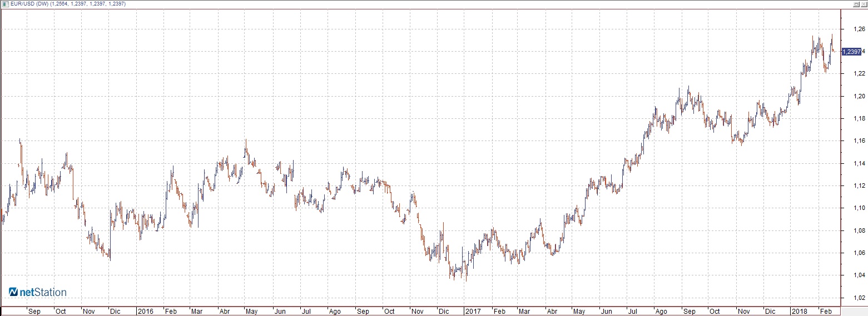The image size is (868, 316).
Task: Select the 2016 marker on time axis
Action: point(145,311)
